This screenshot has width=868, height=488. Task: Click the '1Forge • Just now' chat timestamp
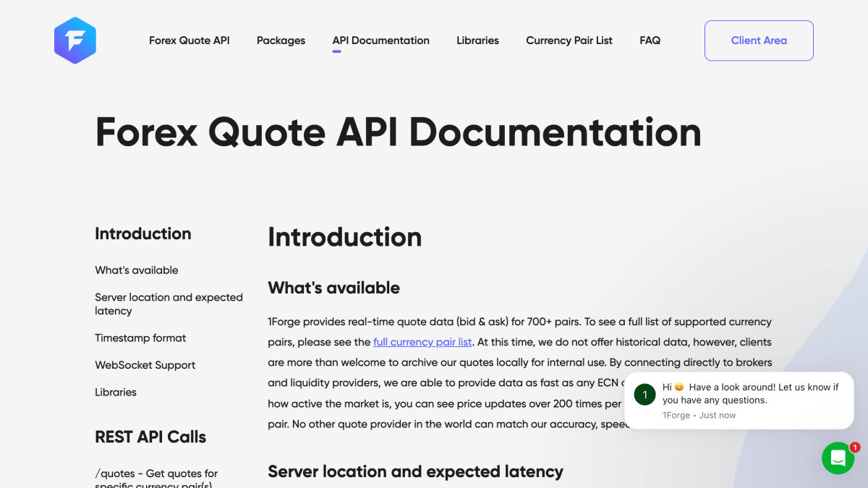pos(699,416)
